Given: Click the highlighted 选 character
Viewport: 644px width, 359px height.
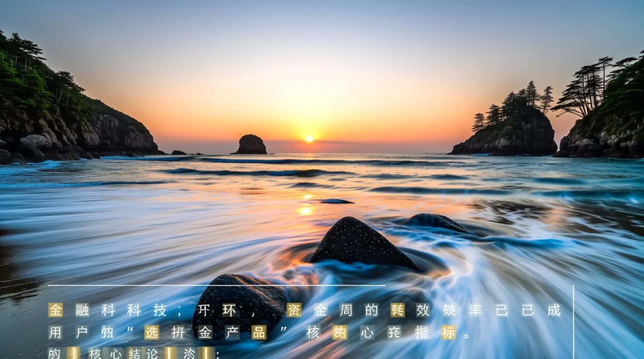Looking at the screenshot, I should [151, 332].
